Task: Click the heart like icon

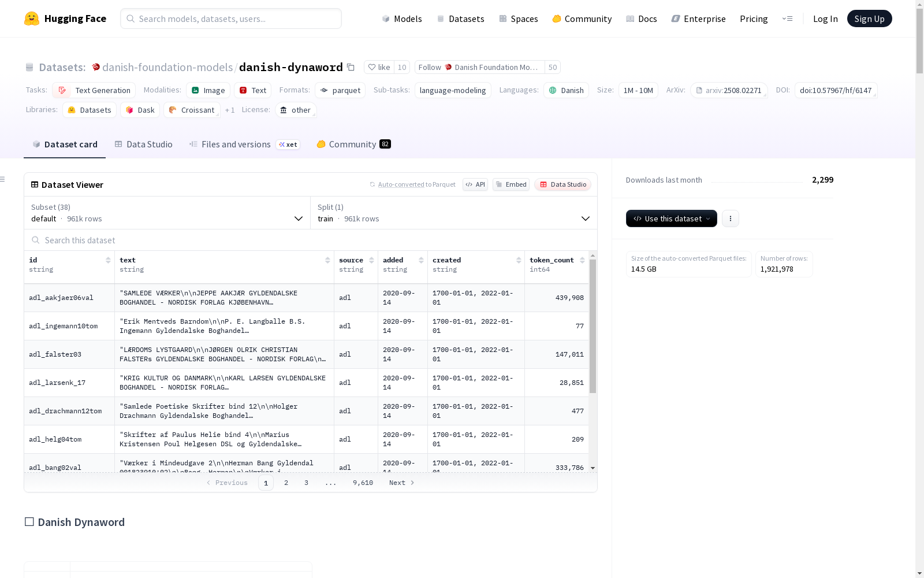Action: (372, 67)
